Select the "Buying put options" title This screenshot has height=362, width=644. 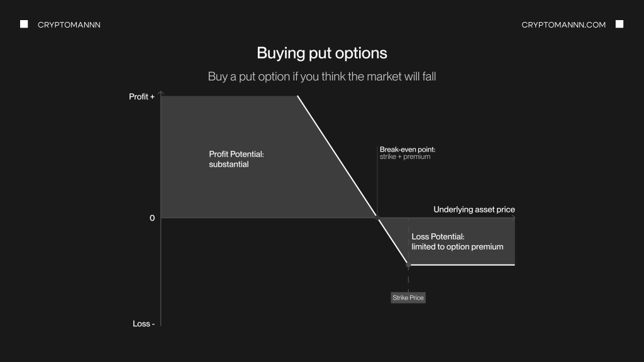[x=322, y=53]
